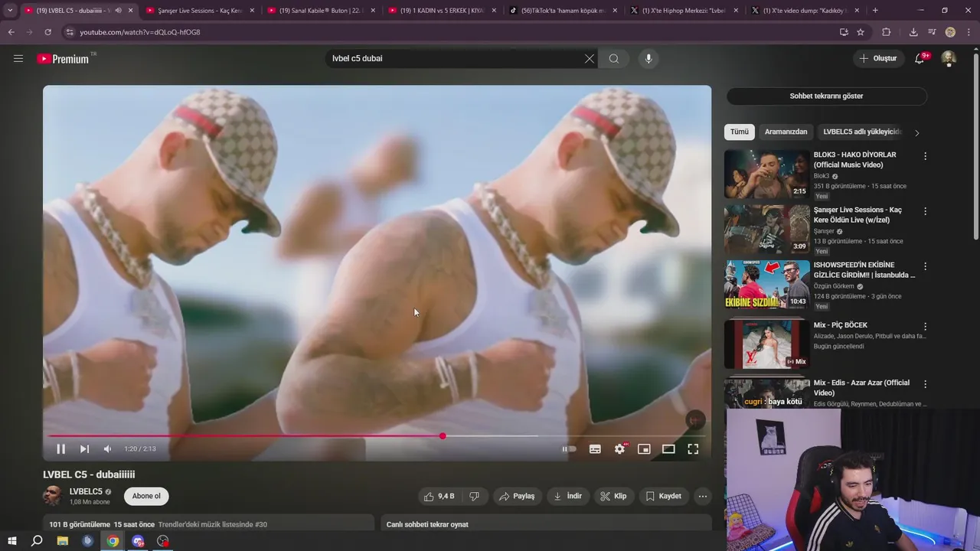Screen dimensions: 980x551
Task: Replay live chat via Canlı sohbeti tekrar oynat
Action: pos(427,524)
